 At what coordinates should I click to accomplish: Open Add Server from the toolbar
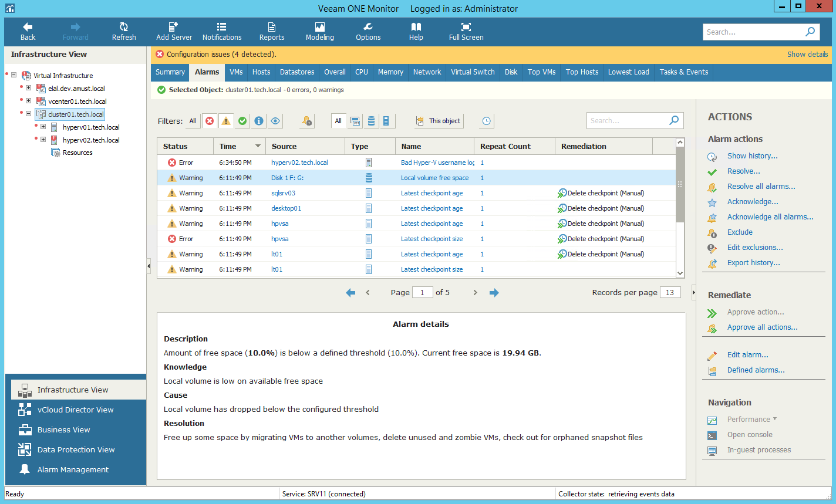[x=174, y=32]
